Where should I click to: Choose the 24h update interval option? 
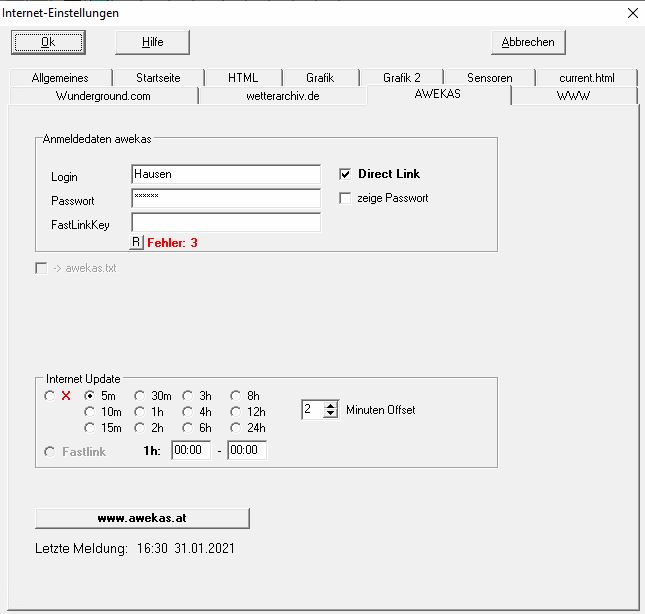coord(236,428)
